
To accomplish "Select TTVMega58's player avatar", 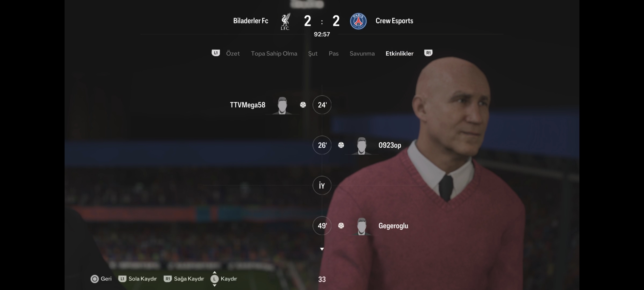I will tap(282, 105).
